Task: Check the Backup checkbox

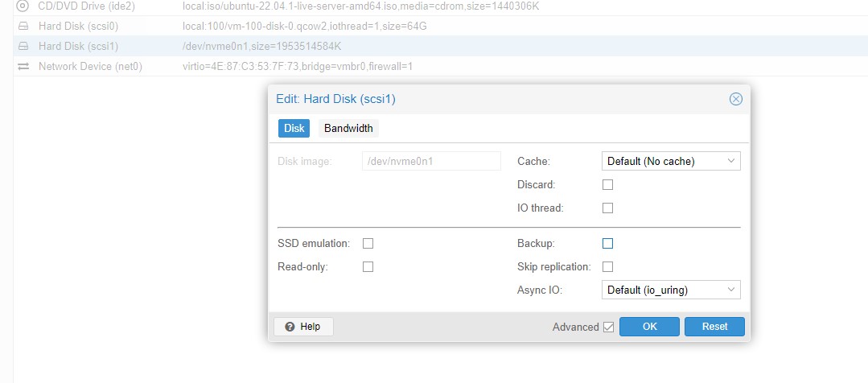Action: 608,243
